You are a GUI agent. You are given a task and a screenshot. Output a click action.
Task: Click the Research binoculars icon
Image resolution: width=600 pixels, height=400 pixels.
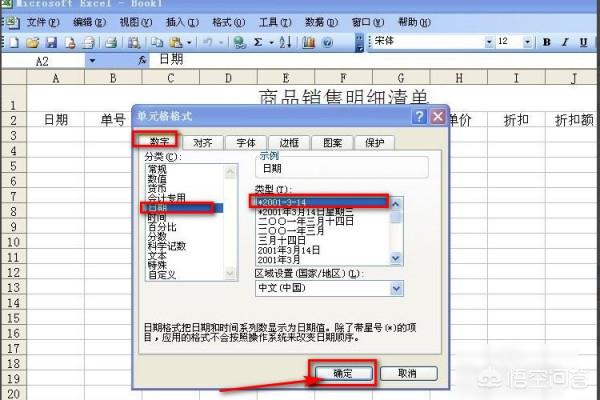point(134,42)
